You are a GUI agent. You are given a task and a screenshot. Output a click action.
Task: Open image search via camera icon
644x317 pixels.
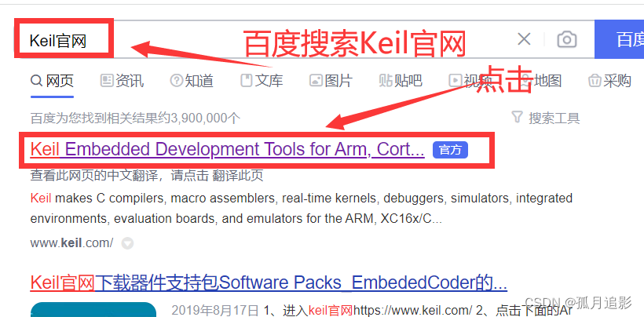click(567, 40)
